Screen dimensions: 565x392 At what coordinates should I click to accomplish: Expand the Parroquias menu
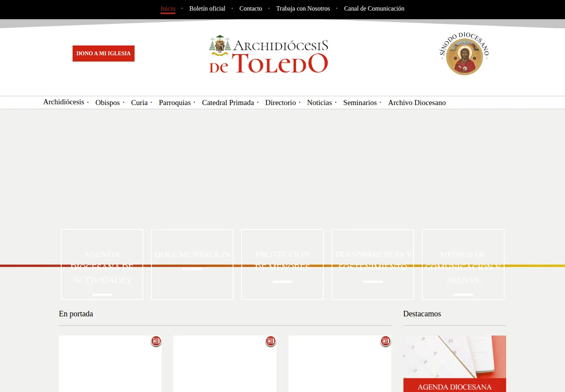pos(175,103)
